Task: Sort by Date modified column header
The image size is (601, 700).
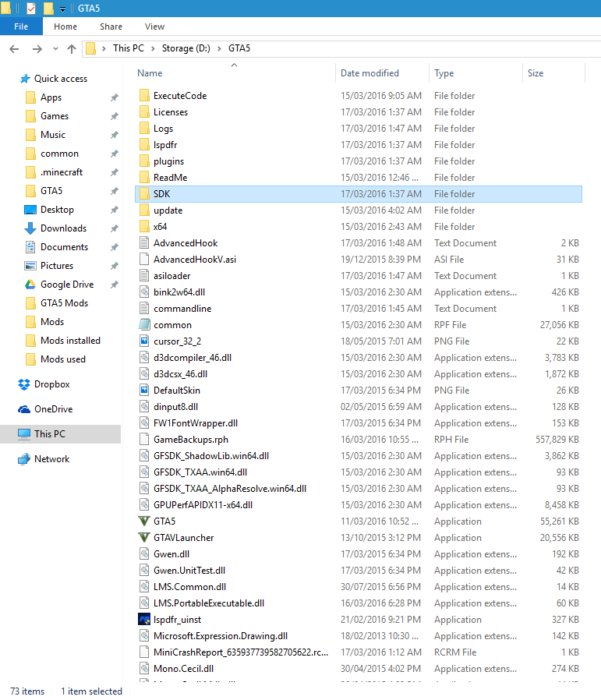Action: click(382, 72)
